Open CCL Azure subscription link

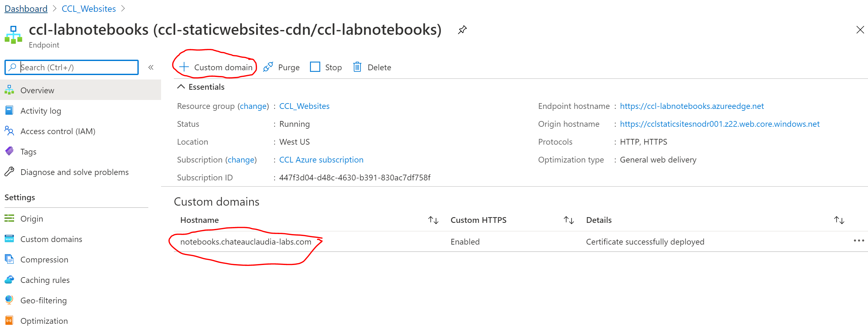pyautogui.click(x=321, y=160)
